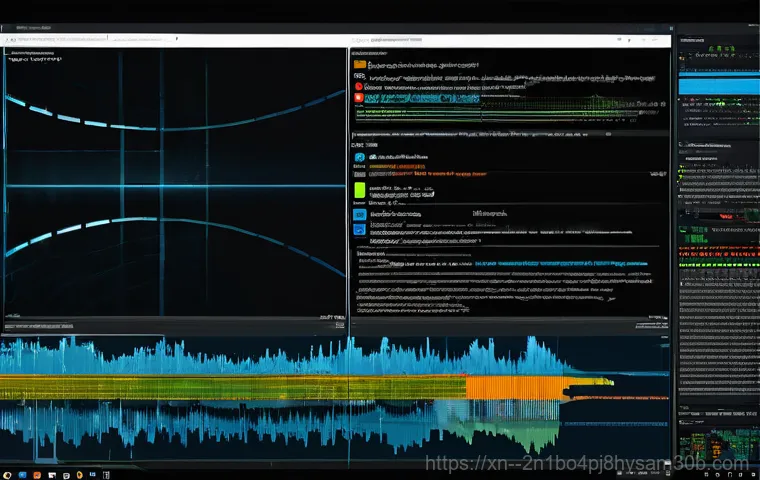Click the orange-red square icon in list
Viewport: 760px width, 480px height.
coord(358,98)
